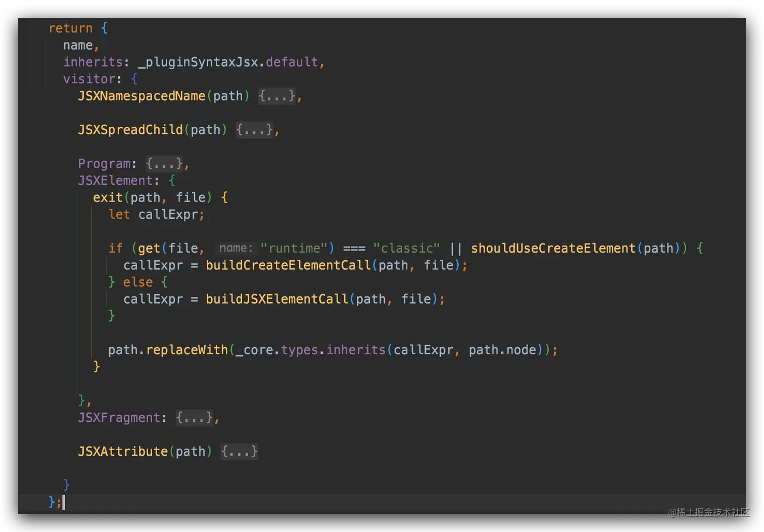The width and height of the screenshot is (764, 532).
Task: Click the shouldUseCreateElement function call
Action: pyautogui.click(x=553, y=248)
